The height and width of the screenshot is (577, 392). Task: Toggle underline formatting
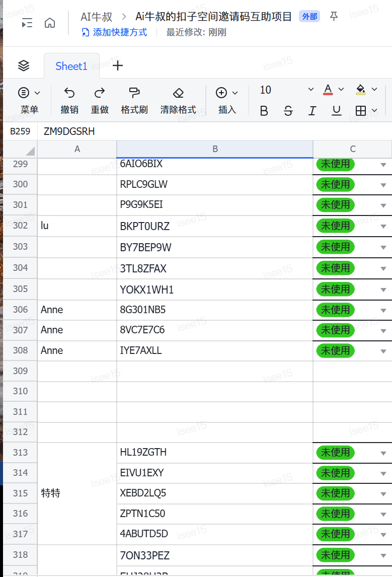click(x=337, y=110)
